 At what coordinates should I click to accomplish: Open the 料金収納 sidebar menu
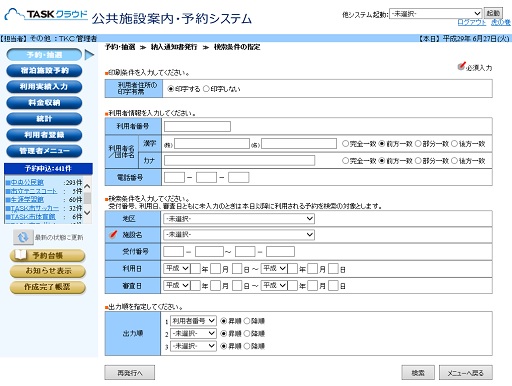coord(44,103)
